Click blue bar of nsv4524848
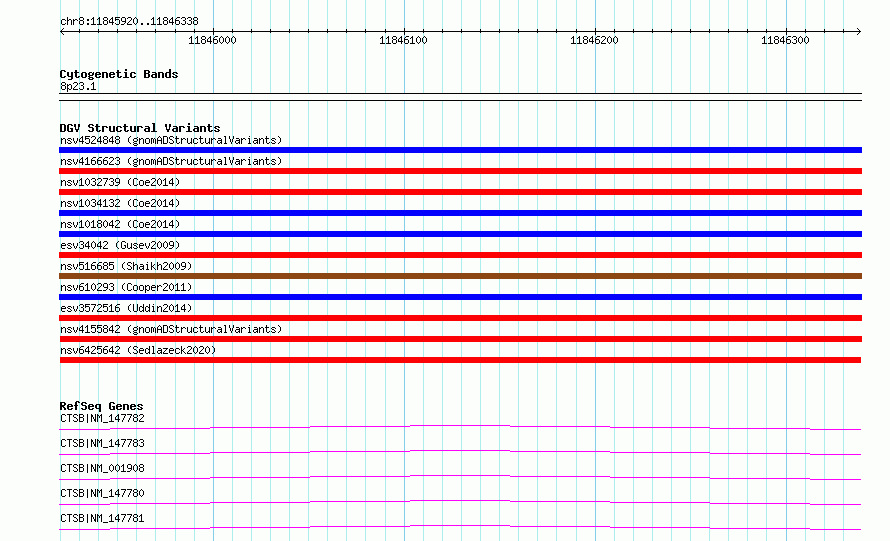 click(460, 150)
